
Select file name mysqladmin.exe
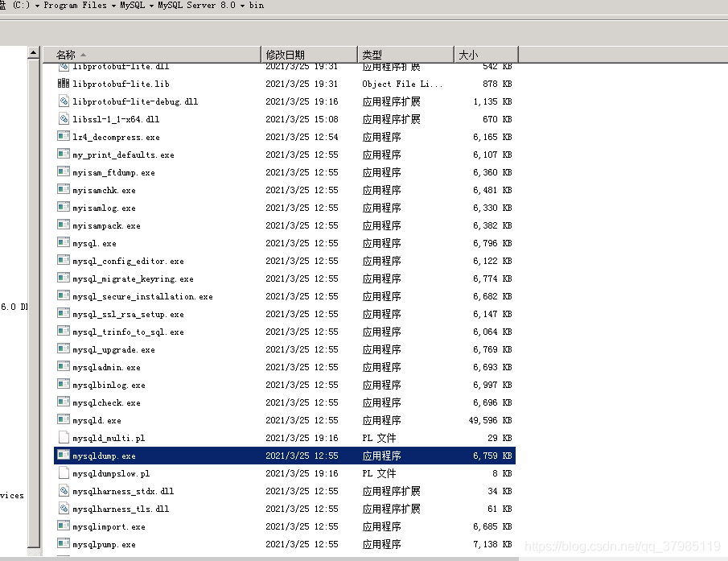click(106, 367)
